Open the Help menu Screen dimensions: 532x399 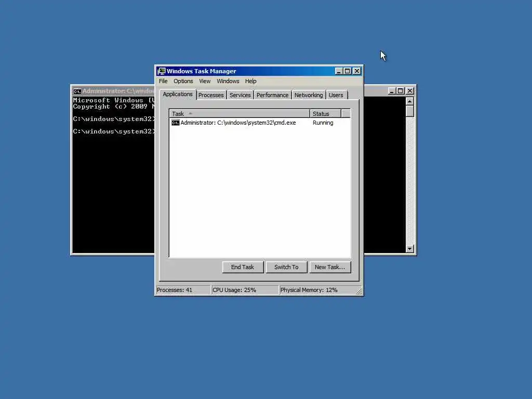251,81
